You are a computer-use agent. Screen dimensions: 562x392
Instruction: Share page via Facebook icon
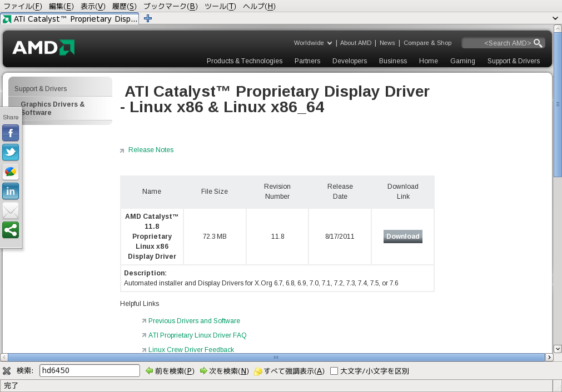[11, 133]
